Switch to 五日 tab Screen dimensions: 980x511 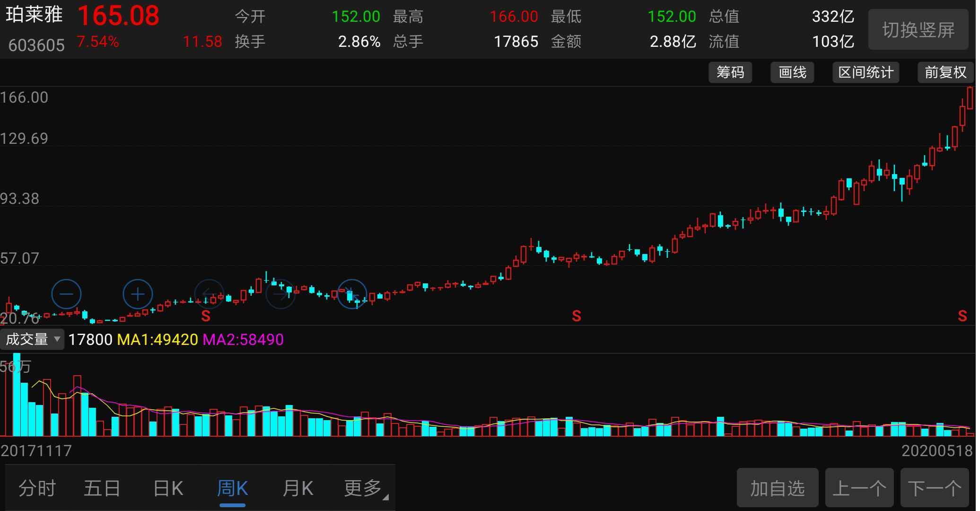tap(102, 488)
